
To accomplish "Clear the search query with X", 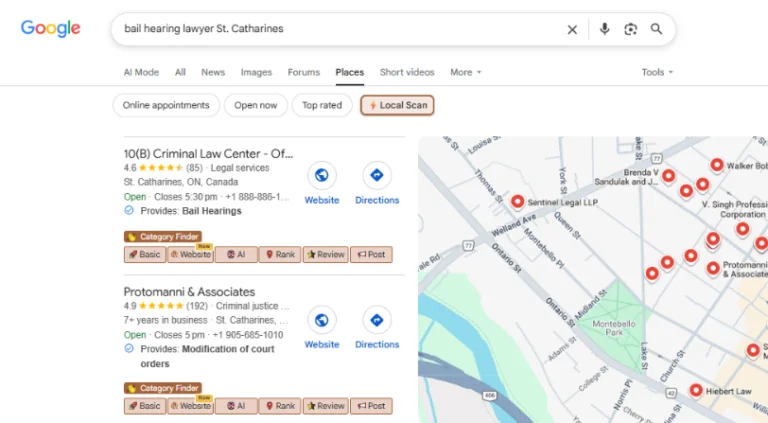I will coord(572,29).
